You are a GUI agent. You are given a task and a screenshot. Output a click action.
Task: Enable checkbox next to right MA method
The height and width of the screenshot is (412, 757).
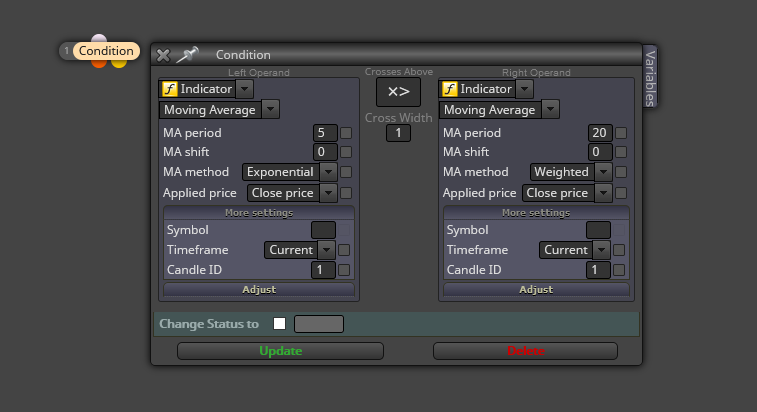[621, 172]
